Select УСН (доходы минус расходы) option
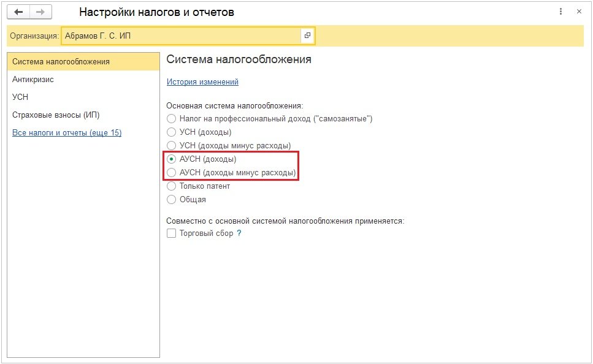Image resolution: width=593 pixels, height=364 pixels. coord(172,146)
